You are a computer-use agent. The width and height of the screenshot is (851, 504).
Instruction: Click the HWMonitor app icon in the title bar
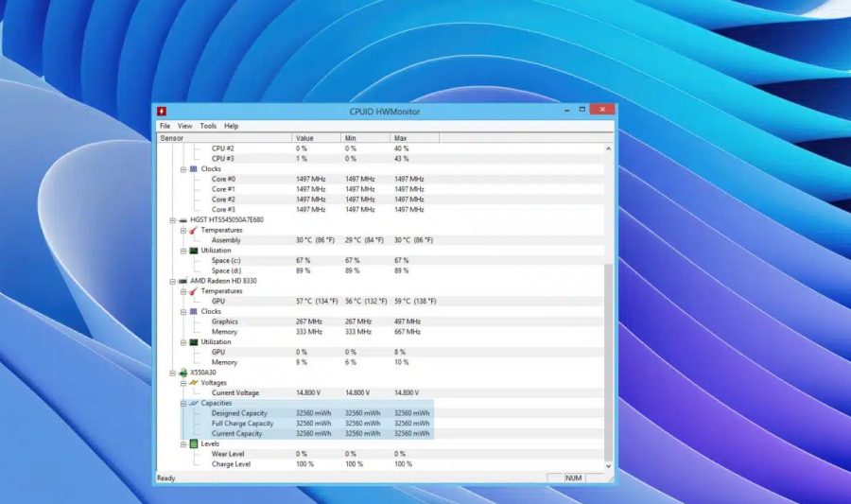tap(161, 112)
